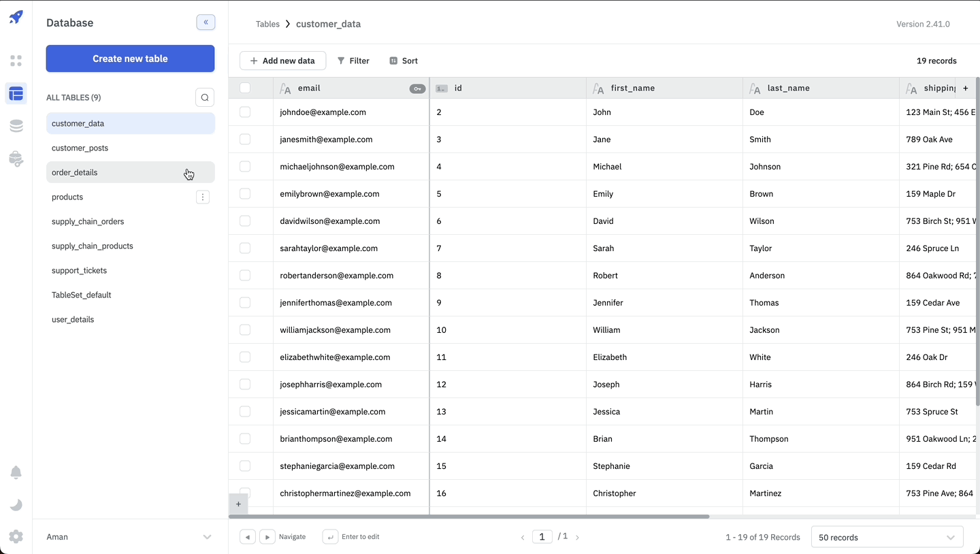Add a new column with plus icon
This screenshot has width=980, height=554.
click(x=965, y=88)
